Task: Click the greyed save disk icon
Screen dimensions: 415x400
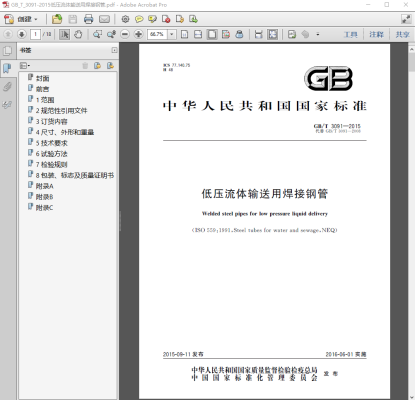Action: coord(73,19)
